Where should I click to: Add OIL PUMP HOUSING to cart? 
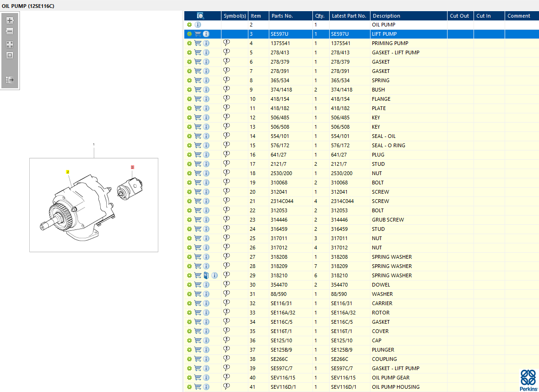click(198, 387)
